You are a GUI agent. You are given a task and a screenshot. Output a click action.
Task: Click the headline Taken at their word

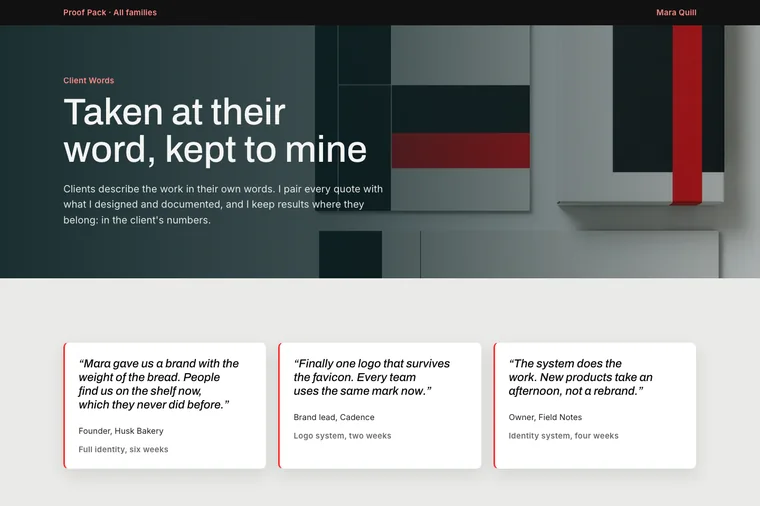(x=215, y=130)
